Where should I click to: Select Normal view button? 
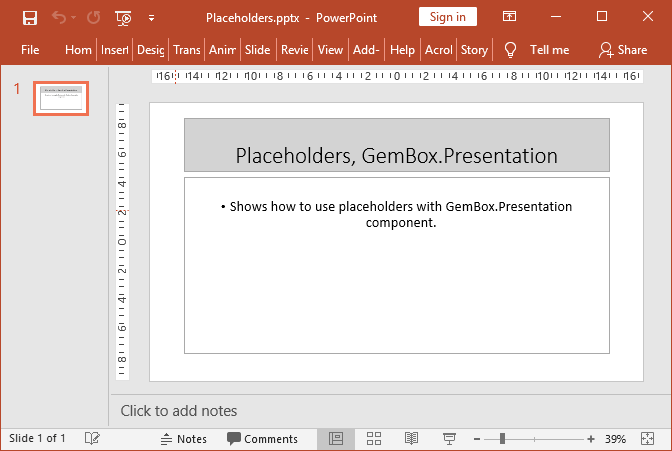[x=336, y=439]
